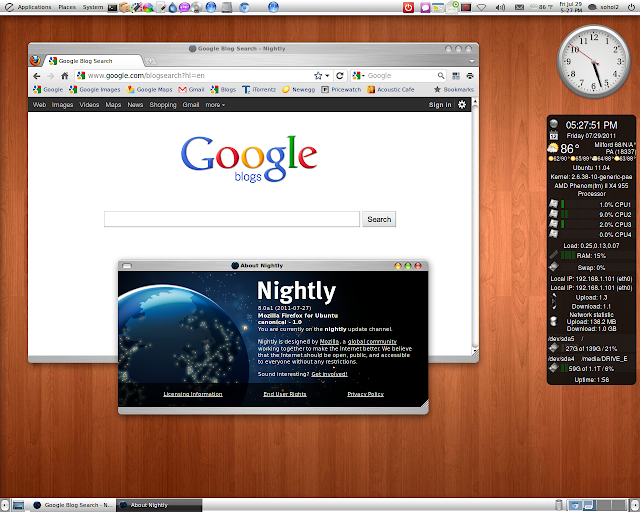Open the blue water drop app launcher
This screenshot has width=640, height=512.
173,7
